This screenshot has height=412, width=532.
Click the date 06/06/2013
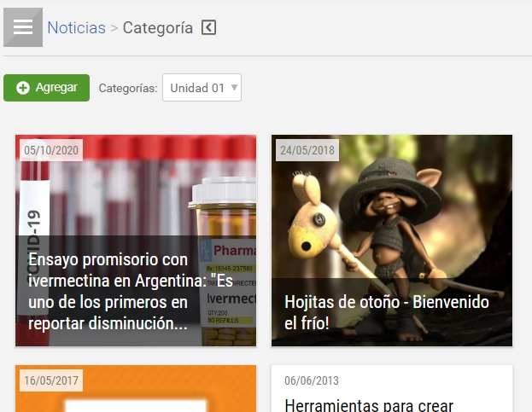(x=312, y=380)
